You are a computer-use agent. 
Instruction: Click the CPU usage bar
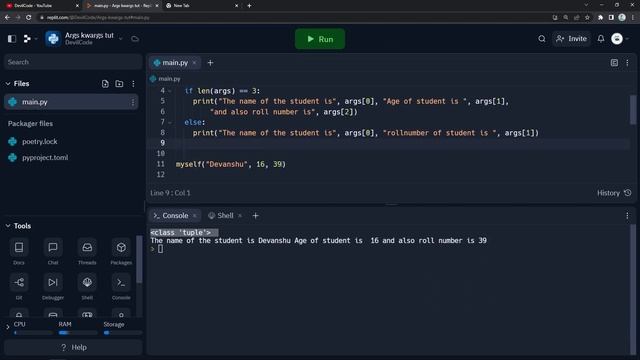tap(33, 333)
